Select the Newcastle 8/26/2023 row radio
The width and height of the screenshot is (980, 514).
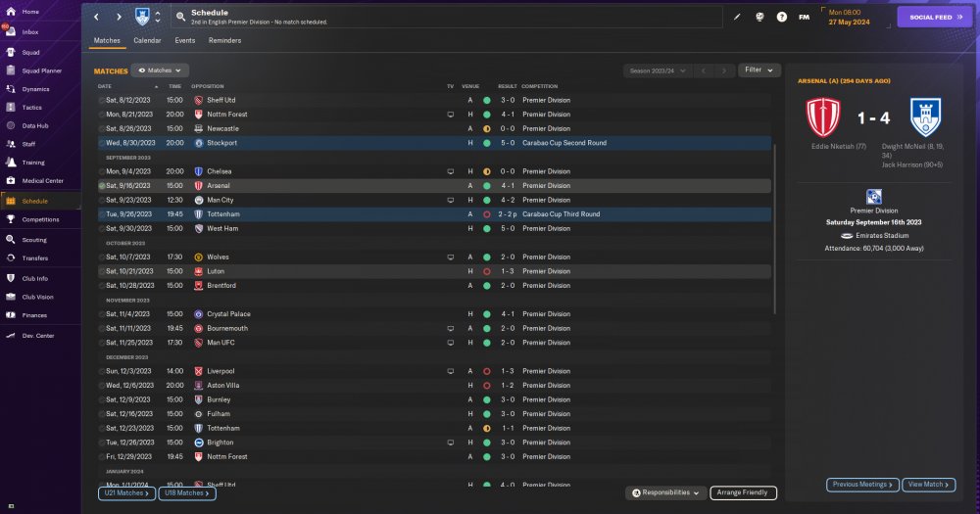[x=102, y=128]
